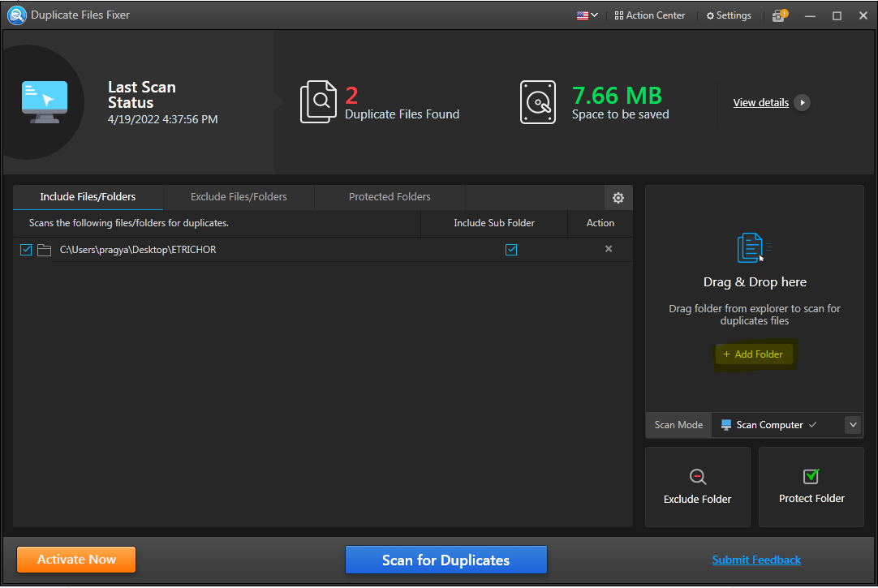The height and width of the screenshot is (588, 878).
Task: Close the Duplicate Files Fixer window
Action: 863,15
